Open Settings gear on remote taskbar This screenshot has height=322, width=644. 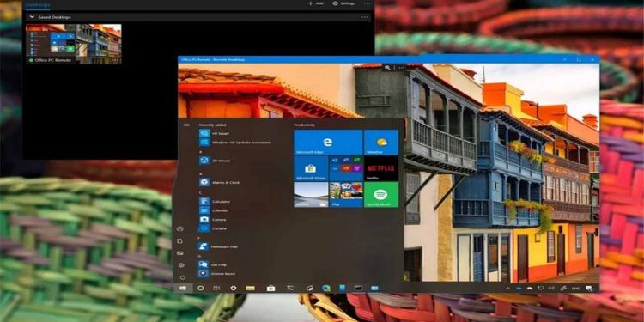point(234,288)
